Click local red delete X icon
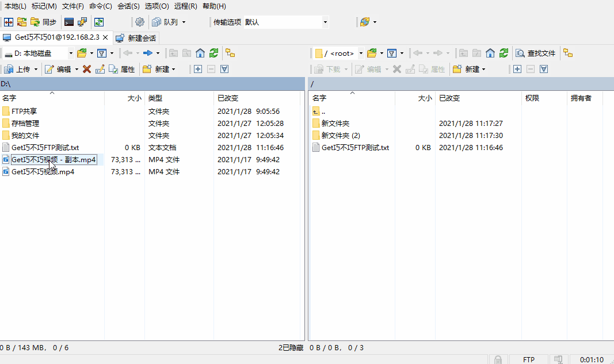614x364 pixels. pyautogui.click(x=87, y=69)
